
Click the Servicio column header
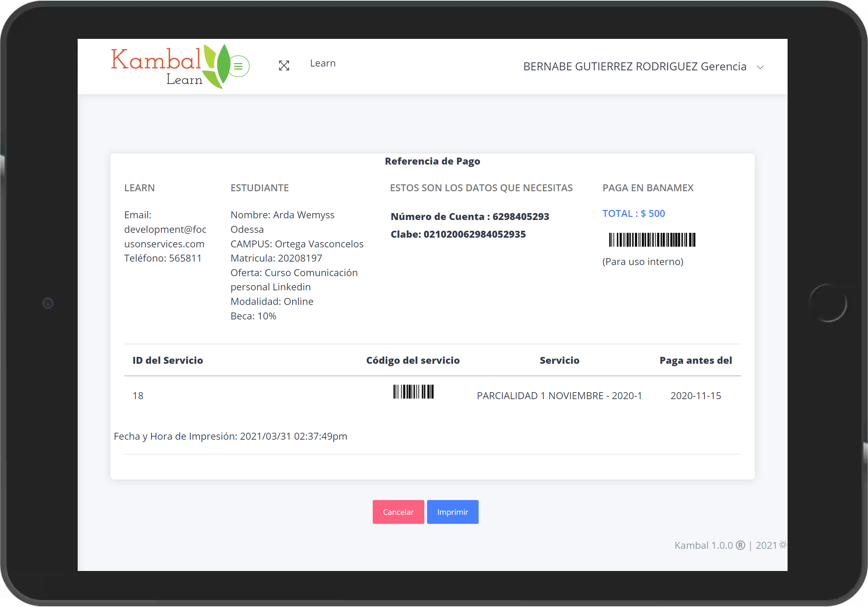[x=559, y=360]
